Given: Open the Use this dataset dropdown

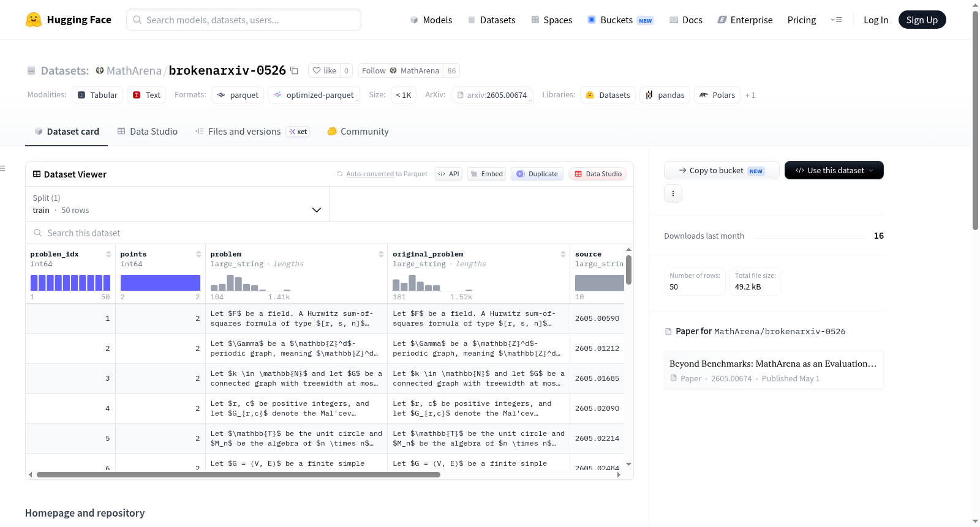Looking at the screenshot, I should 834,170.
